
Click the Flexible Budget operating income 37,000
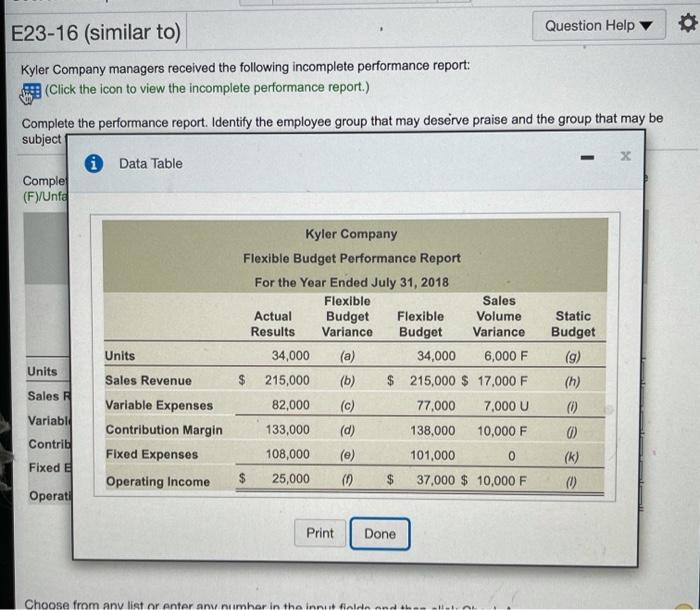pyautogui.click(x=436, y=480)
